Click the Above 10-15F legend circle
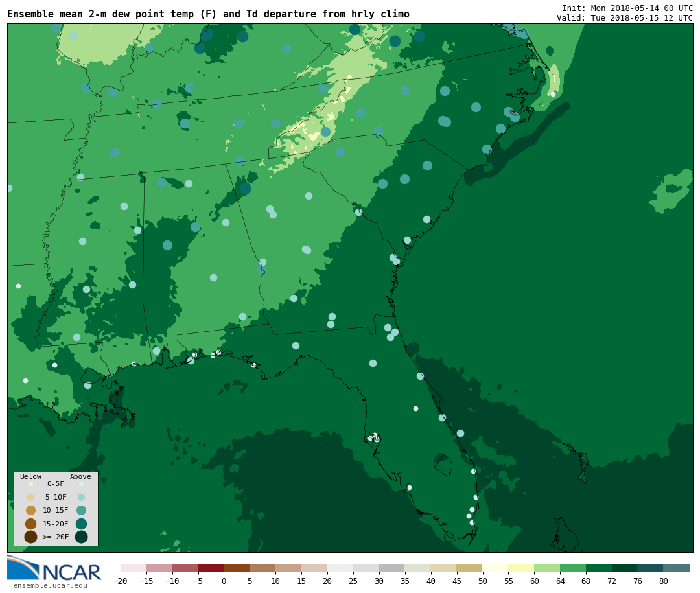 (x=81, y=511)
